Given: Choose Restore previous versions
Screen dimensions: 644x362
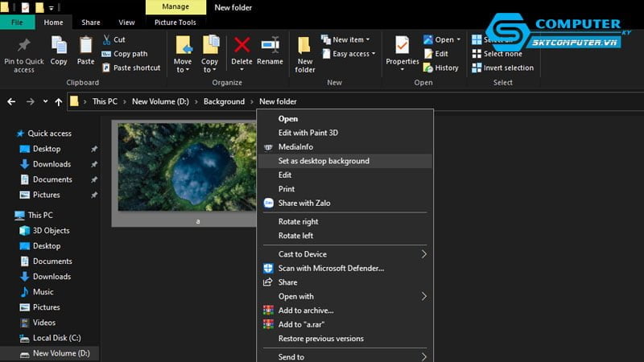Looking at the screenshot, I should tap(345, 339).
